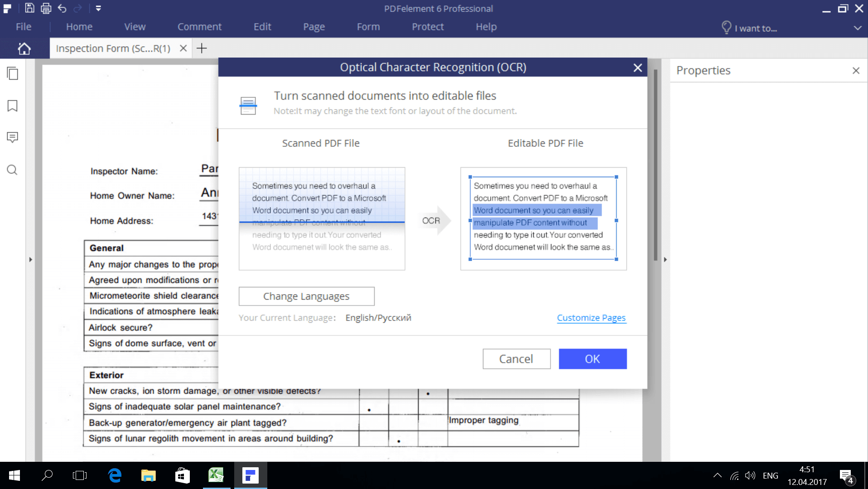Go to the home screen via house icon
The height and width of the screenshot is (489, 868).
click(x=24, y=48)
